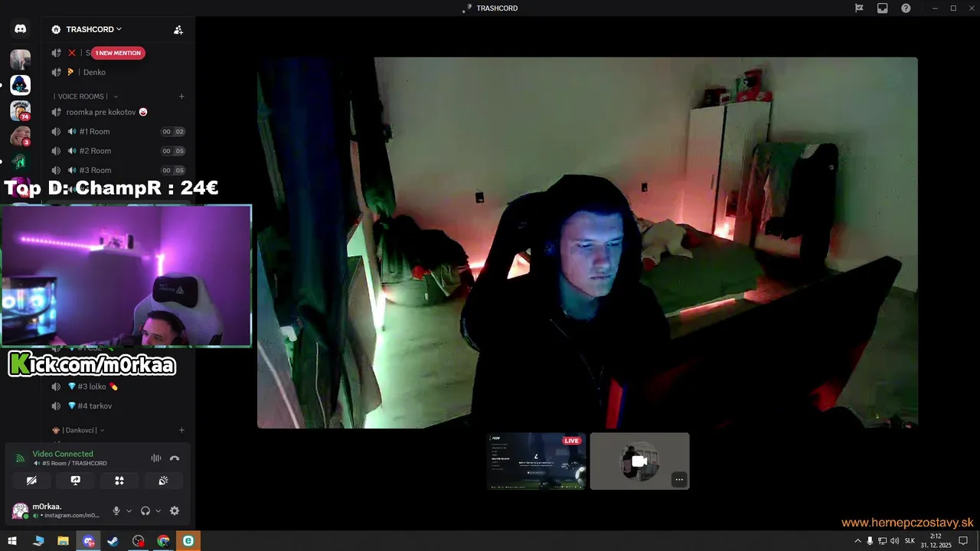Image resolution: width=980 pixels, height=551 pixels.
Task: Open clock showing 2:12
Action: point(936,541)
